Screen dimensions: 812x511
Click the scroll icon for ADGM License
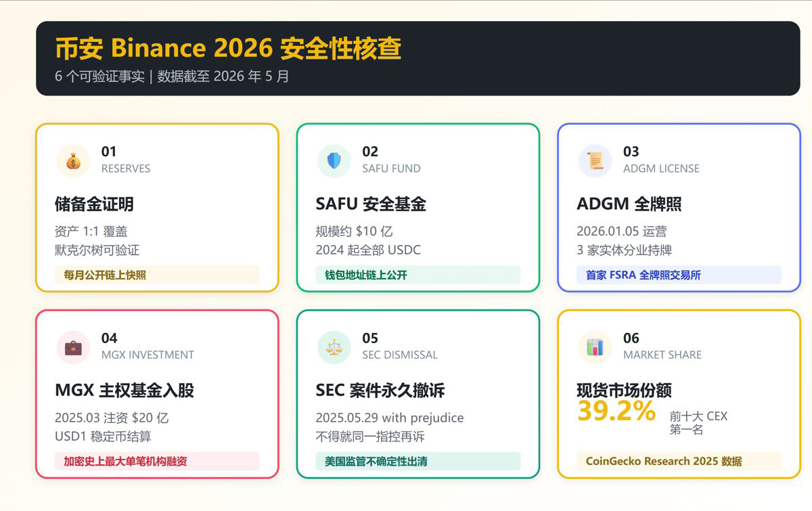[x=595, y=161]
